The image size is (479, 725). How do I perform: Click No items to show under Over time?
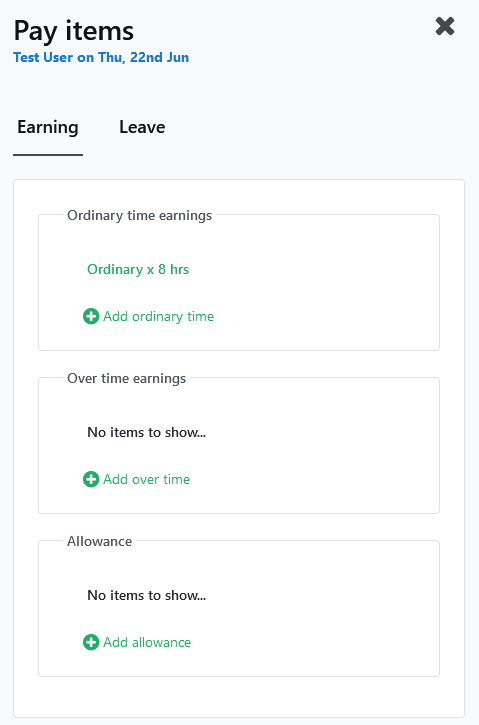tap(147, 432)
